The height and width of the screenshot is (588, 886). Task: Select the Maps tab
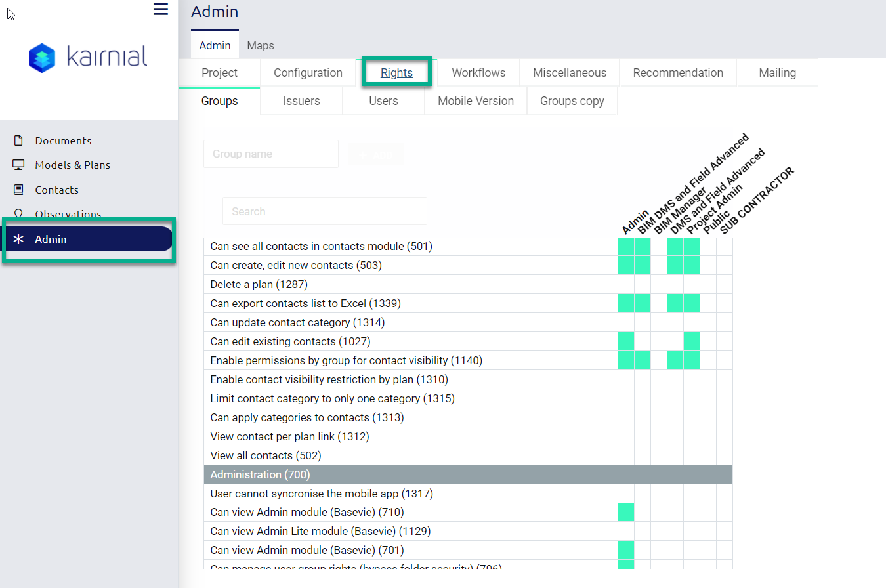click(x=261, y=45)
